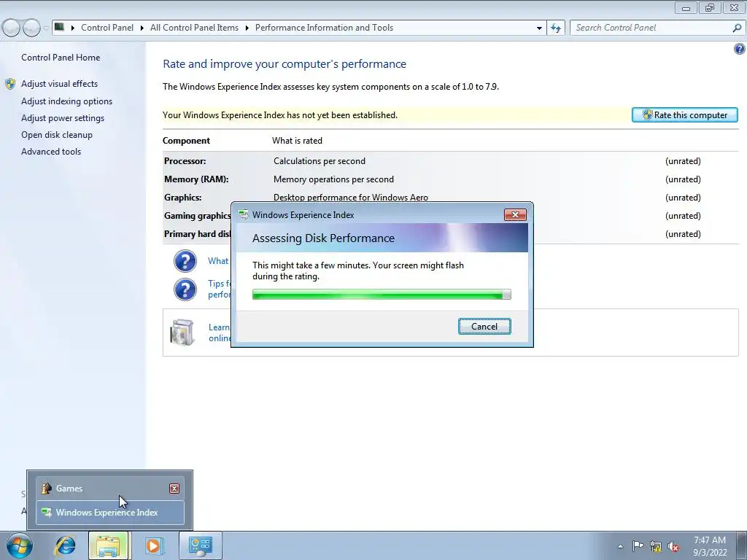This screenshot has height=560, width=747.
Task: Click the 'What is rated' column header
Action: pos(298,141)
